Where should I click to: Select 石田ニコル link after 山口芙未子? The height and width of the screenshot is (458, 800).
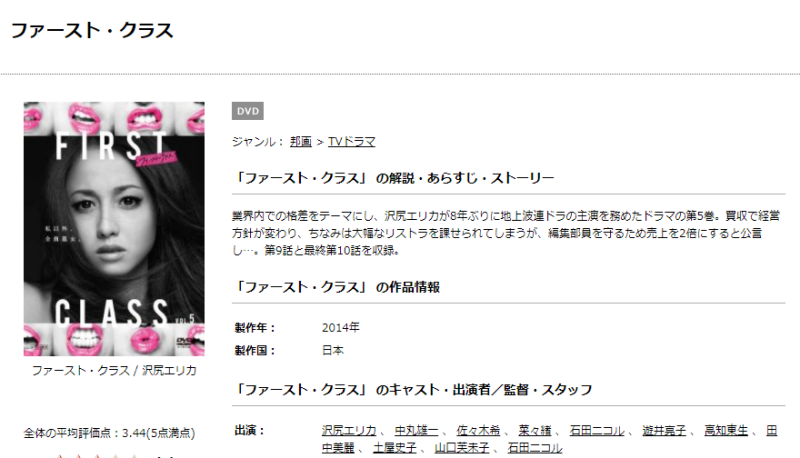pyautogui.click(x=535, y=448)
